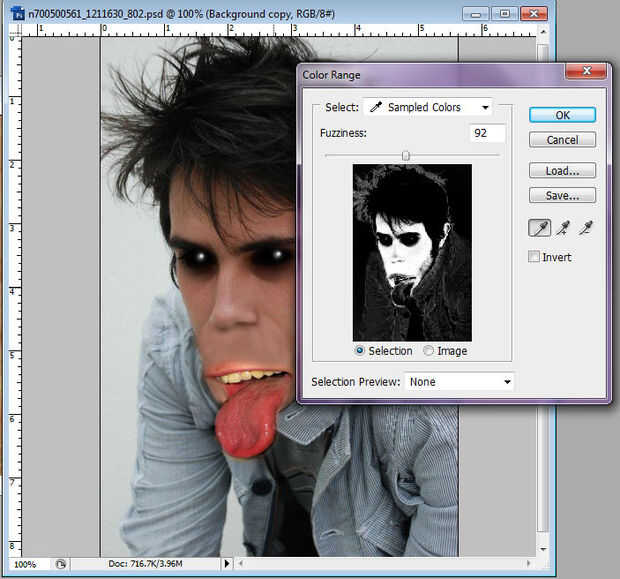Click the Color Range dialog title
Screen dimensions: 620x579
[331, 75]
